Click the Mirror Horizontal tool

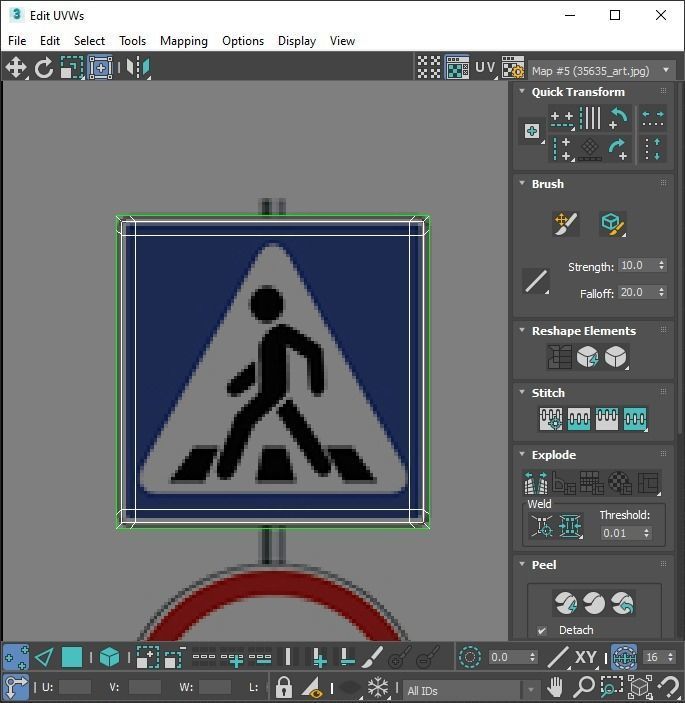(138, 67)
